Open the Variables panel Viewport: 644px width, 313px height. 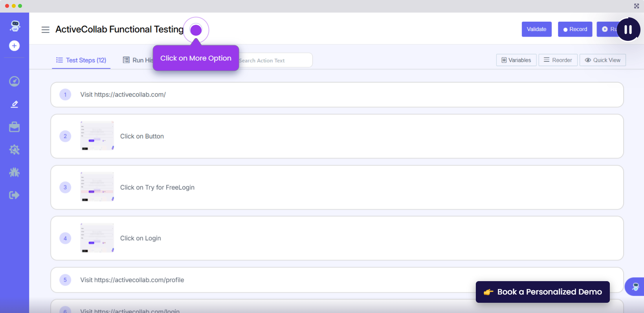coord(516,60)
